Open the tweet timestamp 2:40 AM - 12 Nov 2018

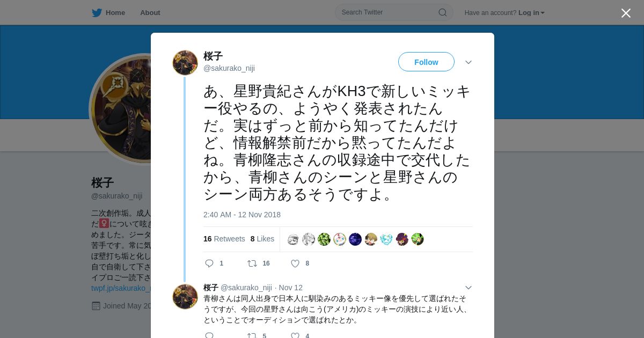pyautogui.click(x=242, y=215)
